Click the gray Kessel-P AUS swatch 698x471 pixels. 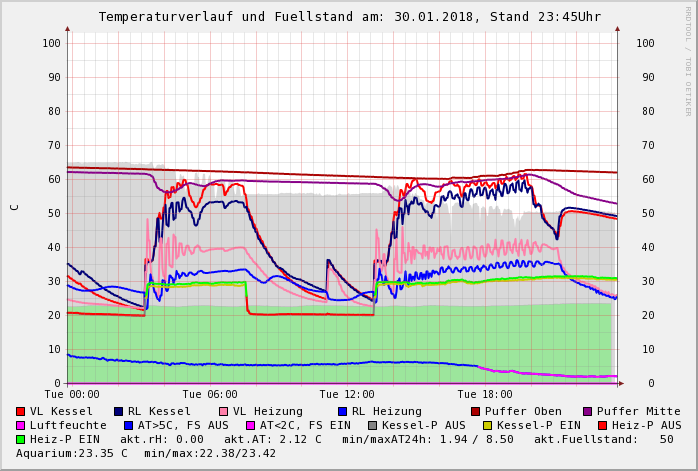[373, 425]
